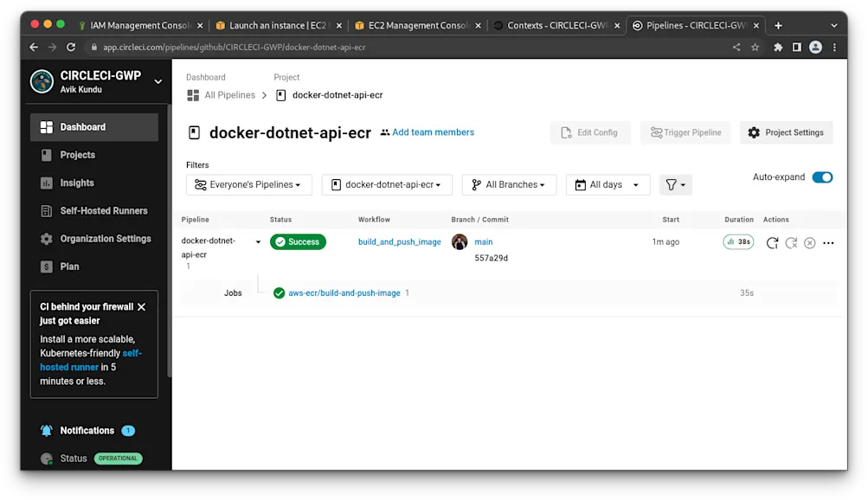Reload the CircleCI page
This screenshot has width=868, height=500.
(71, 48)
